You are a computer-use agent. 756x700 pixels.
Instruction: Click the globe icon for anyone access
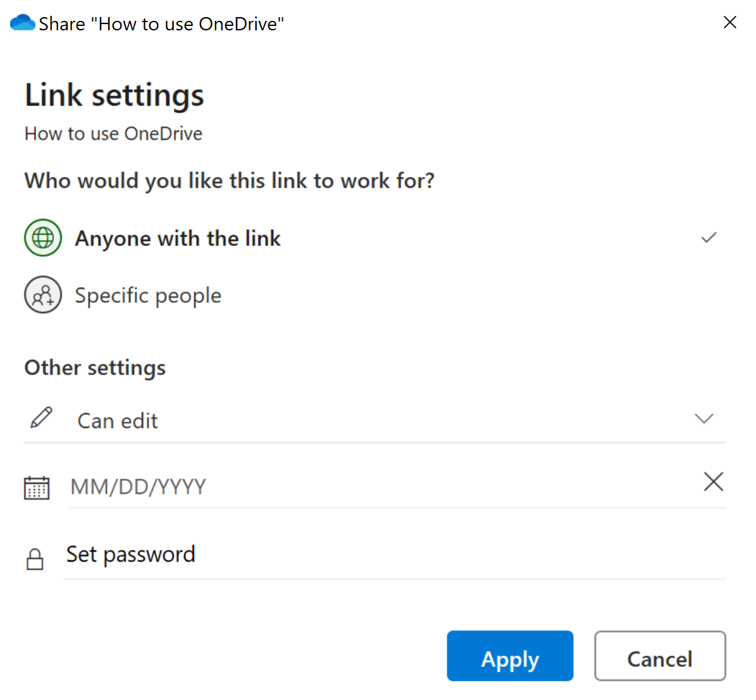click(x=43, y=238)
